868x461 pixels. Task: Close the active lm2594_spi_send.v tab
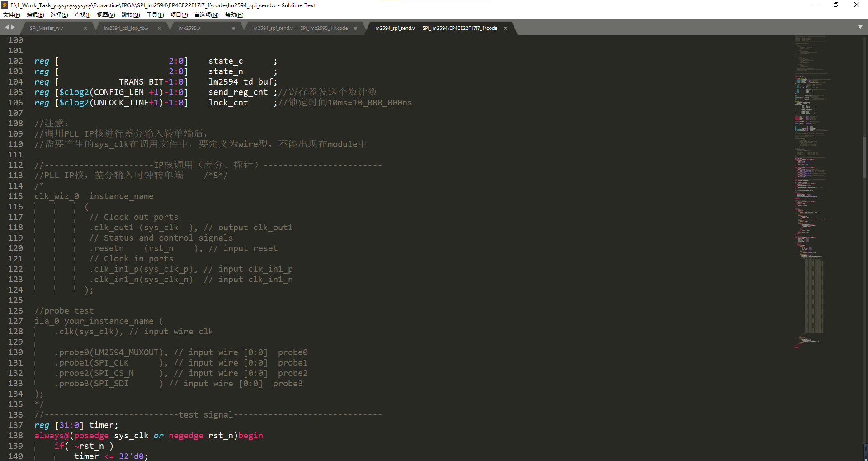pos(505,28)
